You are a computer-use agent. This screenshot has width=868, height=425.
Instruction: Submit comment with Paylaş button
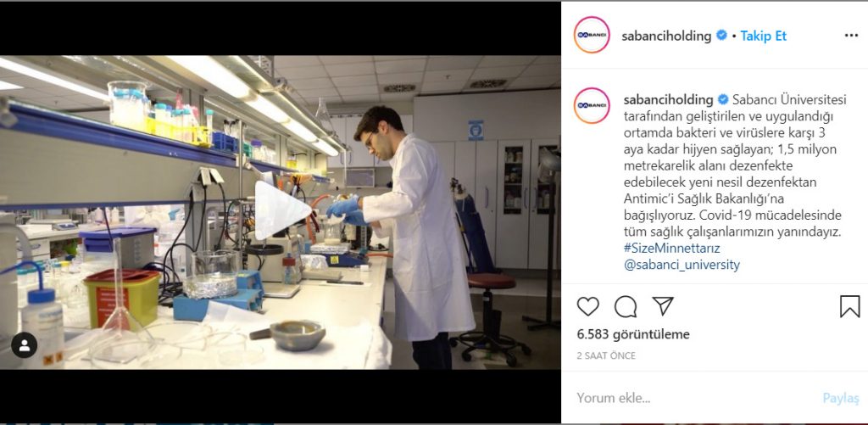tap(841, 398)
